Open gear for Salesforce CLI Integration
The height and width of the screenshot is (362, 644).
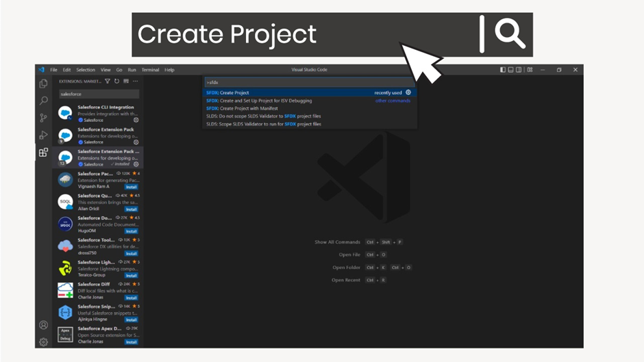[x=136, y=120]
